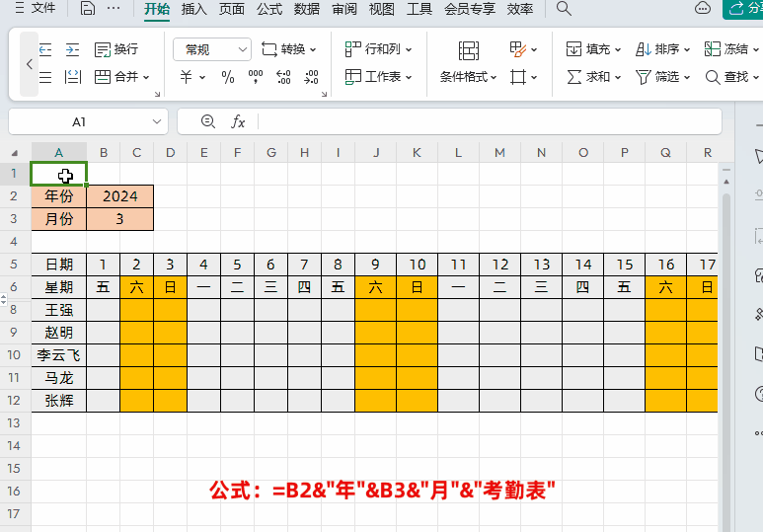763x532 pixels.
Task: Click the decrease indent icon
Action: click(45, 49)
